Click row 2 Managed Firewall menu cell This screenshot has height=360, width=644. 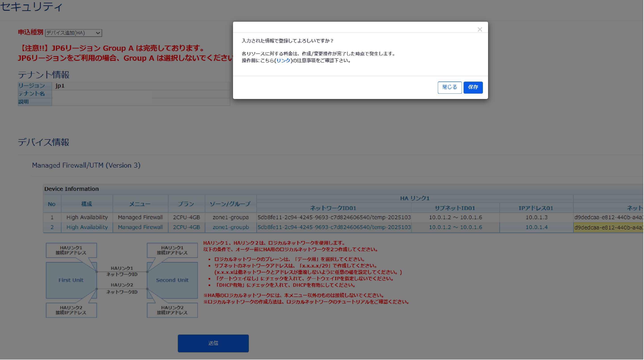140,227
